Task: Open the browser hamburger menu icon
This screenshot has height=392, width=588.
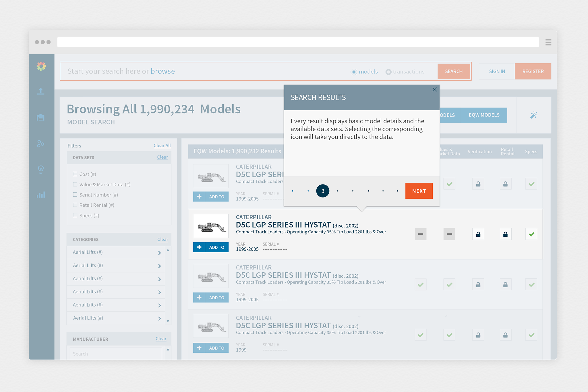Action: pyautogui.click(x=548, y=42)
